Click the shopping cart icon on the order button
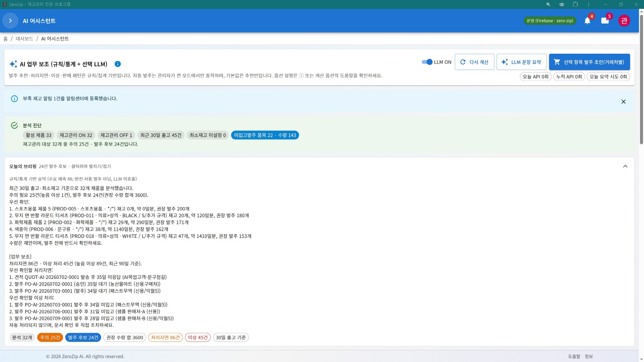This screenshot has height=362, width=644. click(x=557, y=62)
